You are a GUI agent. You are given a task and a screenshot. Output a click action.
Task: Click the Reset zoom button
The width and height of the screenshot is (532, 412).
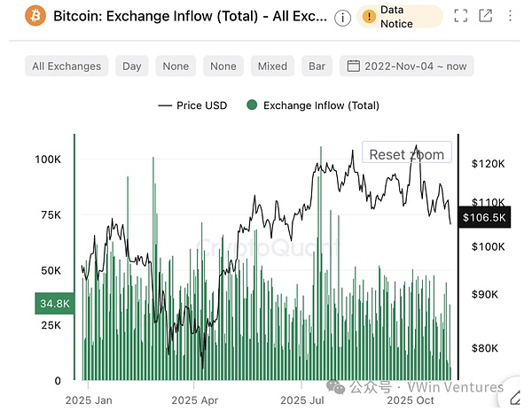pos(406,154)
